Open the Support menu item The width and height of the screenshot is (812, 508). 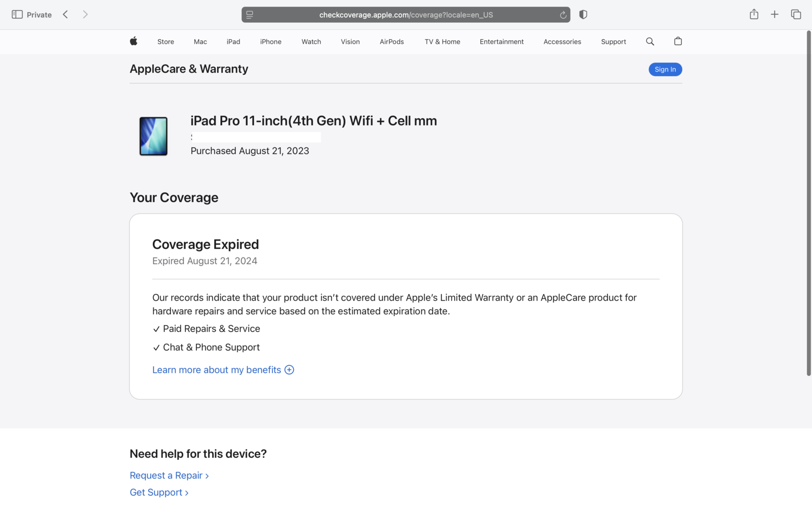click(x=613, y=42)
